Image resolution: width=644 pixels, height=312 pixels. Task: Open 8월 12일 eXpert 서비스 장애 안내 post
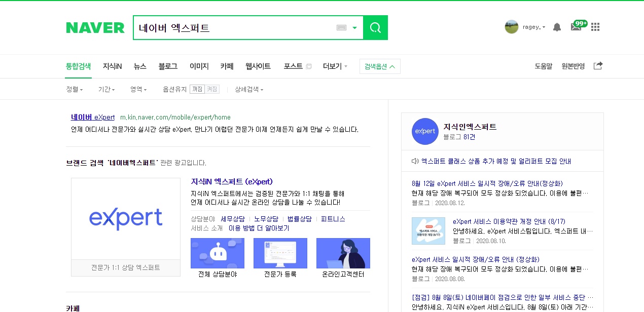(x=487, y=183)
